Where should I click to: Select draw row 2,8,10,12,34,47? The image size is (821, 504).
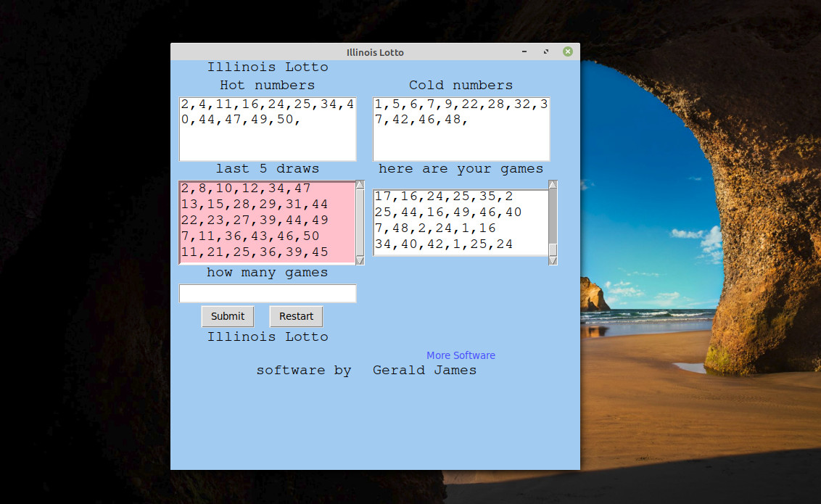point(246,189)
